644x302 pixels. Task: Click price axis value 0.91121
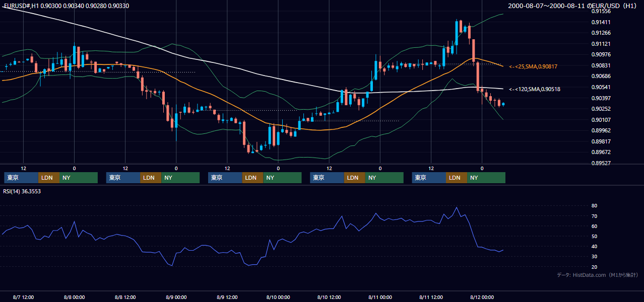(x=601, y=44)
